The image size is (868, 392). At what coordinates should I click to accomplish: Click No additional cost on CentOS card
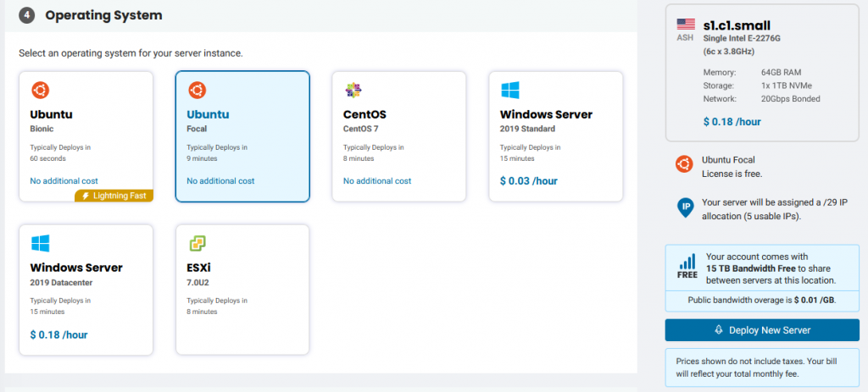pyautogui.click(x=377, y=181)
